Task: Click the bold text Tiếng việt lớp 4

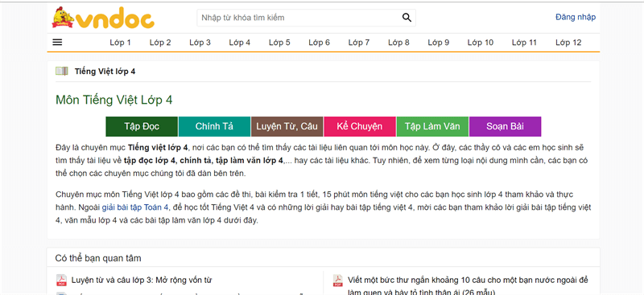Action: [x=158, y=148]
